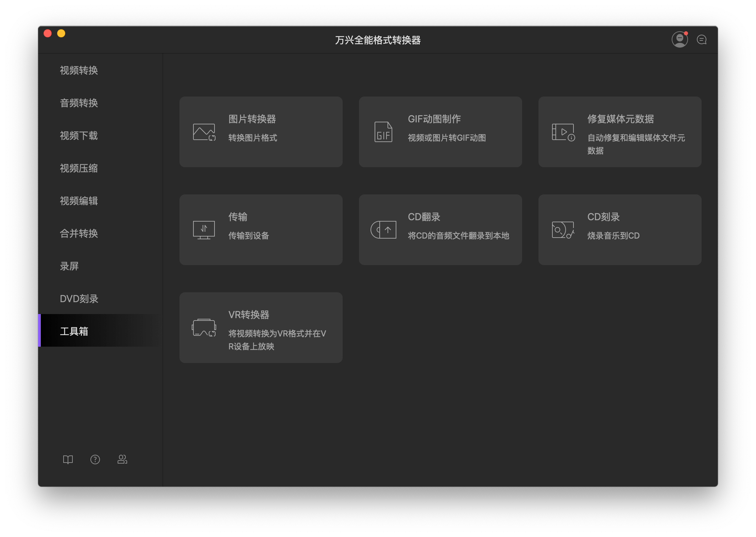Click the description 将CD的音频文件翻录到本地

tap(459, 236)
